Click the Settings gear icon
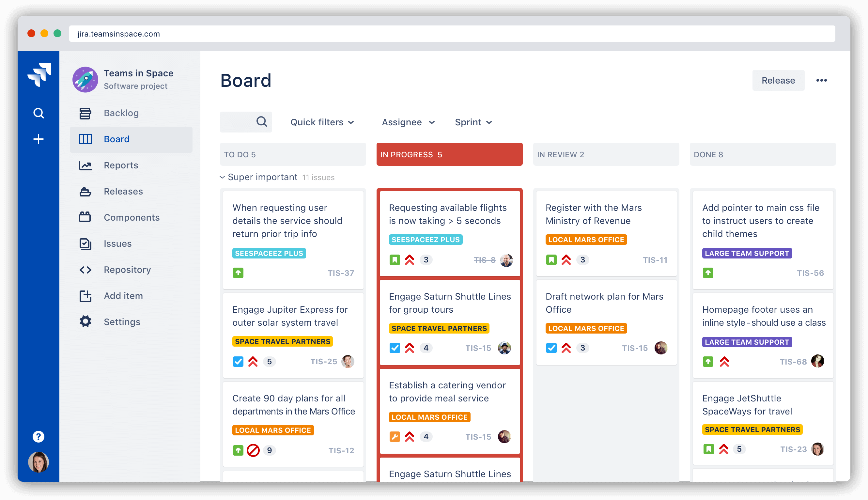The image size is (868, 500). tap(85, 322)
